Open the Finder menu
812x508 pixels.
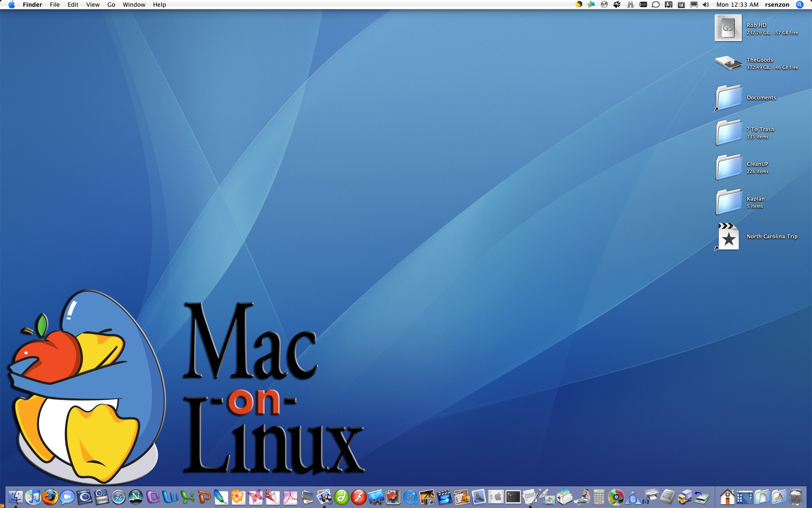(32, 5)
